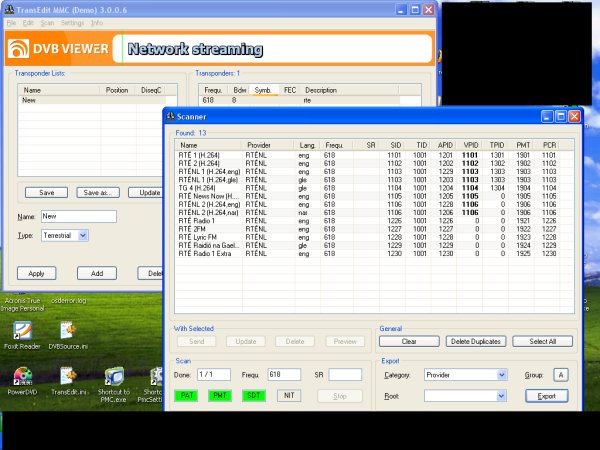Click the Select All button

point(543,341)
